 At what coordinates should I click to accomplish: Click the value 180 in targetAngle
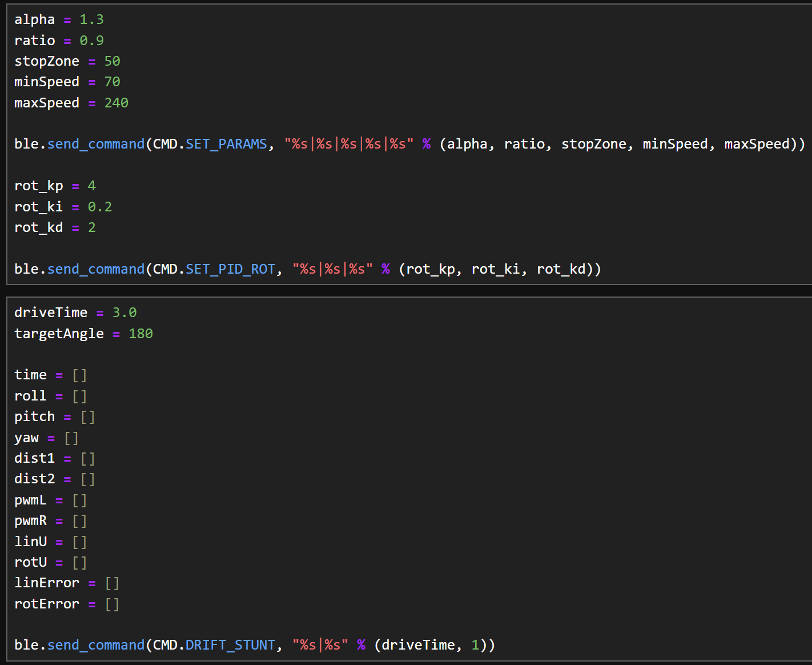click(x=141, y=334)
